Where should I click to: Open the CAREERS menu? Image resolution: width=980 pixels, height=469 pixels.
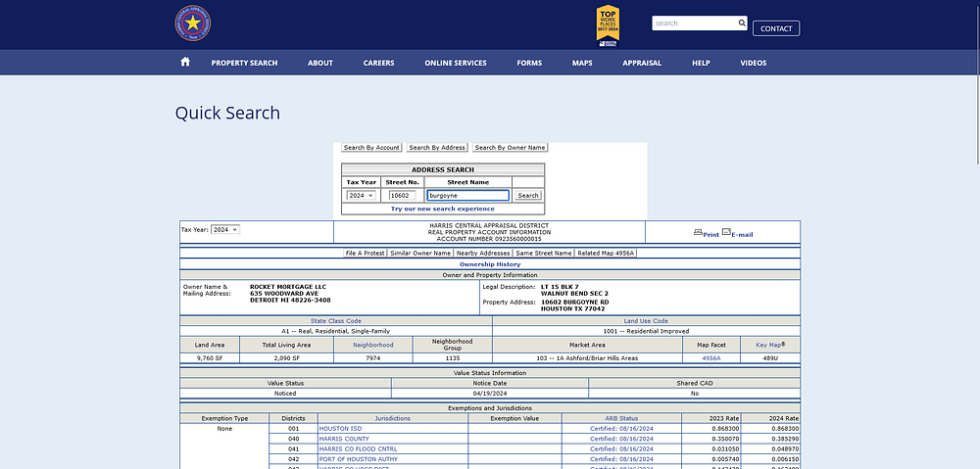pos(378,63)
